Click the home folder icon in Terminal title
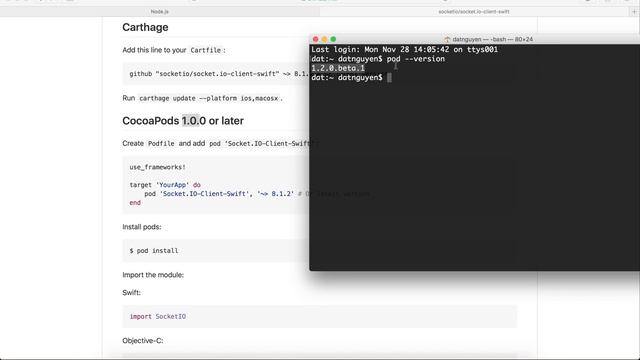Viewport: 640px width, 360px height. point(447,40)
